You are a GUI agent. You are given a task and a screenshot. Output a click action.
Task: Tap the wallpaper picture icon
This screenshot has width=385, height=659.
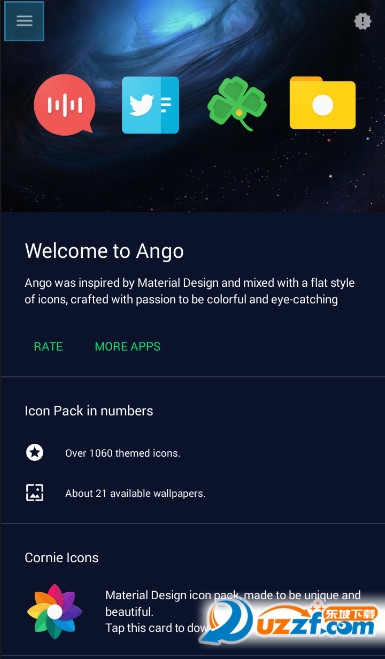pyautogui.click(x=34, y=493)
